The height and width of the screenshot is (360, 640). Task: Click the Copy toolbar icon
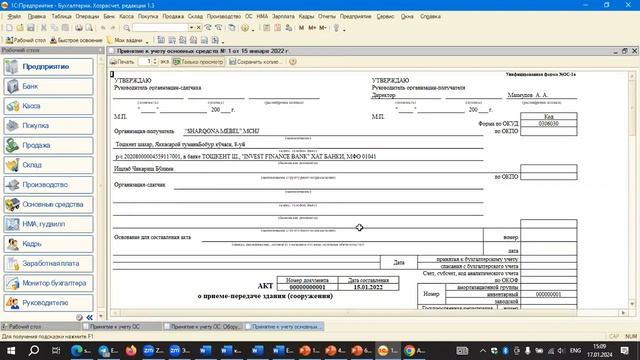[x=54, y=28]
